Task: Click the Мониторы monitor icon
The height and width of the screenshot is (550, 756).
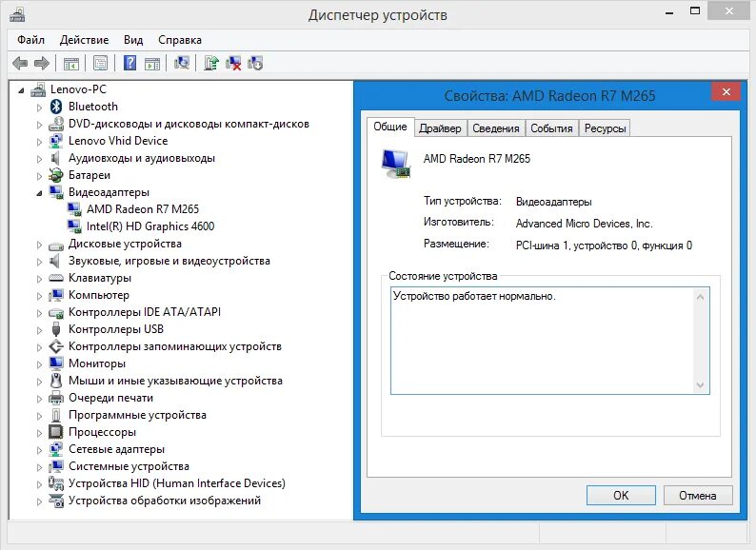Action: point(56,363)
